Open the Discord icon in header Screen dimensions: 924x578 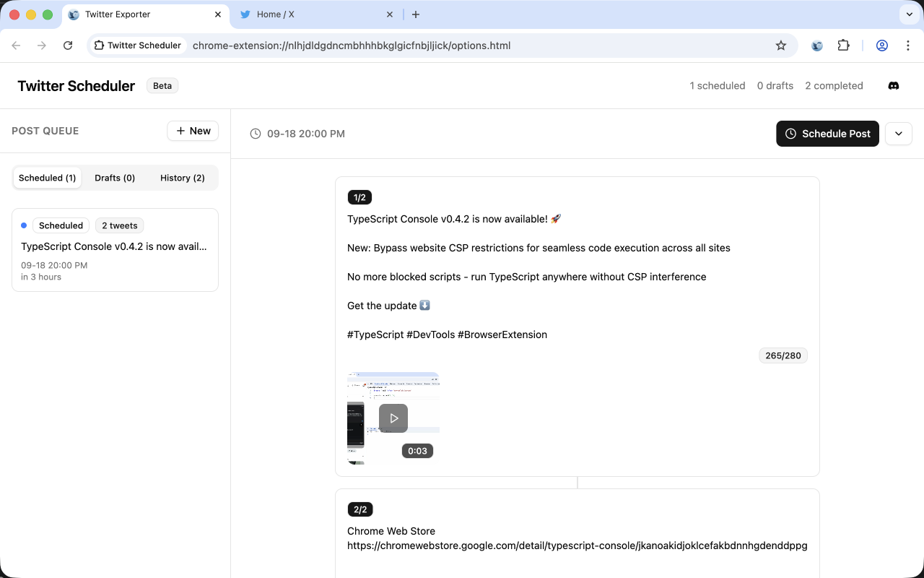click(x=893, y=86)
